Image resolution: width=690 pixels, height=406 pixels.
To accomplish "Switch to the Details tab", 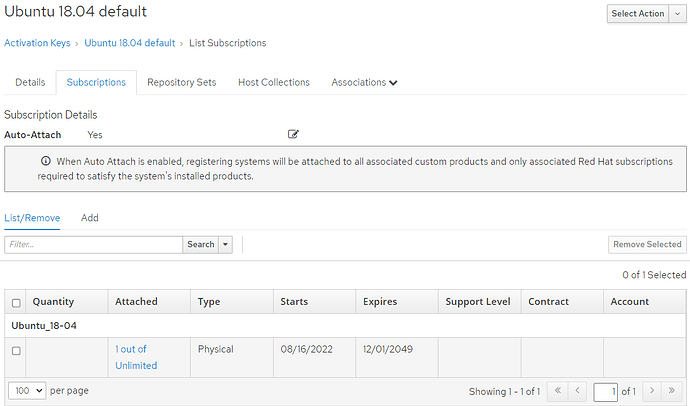I will coord(30,82).
